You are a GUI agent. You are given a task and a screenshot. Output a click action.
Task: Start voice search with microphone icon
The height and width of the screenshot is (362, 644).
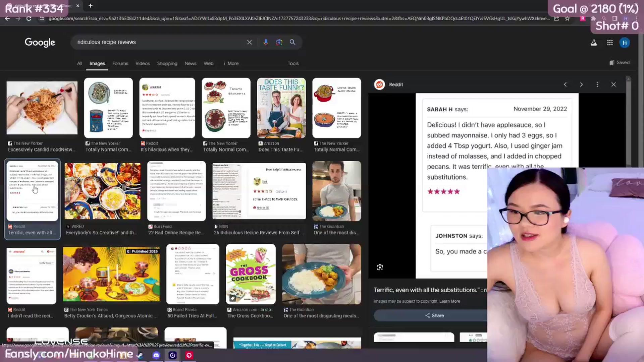coord(266,42)
